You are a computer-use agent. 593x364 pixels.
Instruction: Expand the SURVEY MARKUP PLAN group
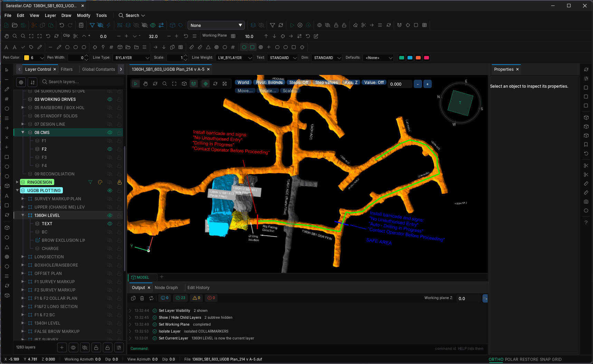pos(23,199)
